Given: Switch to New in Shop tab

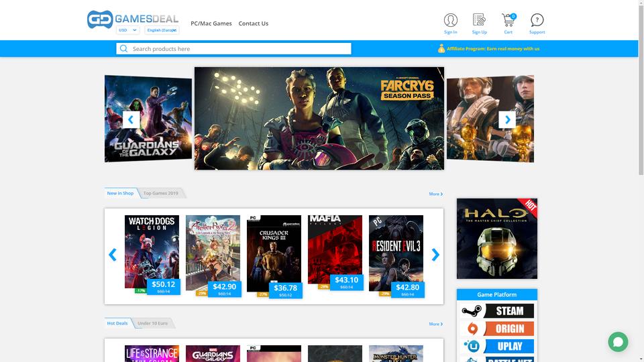Looking at the screenshot, I should [120, 193].
